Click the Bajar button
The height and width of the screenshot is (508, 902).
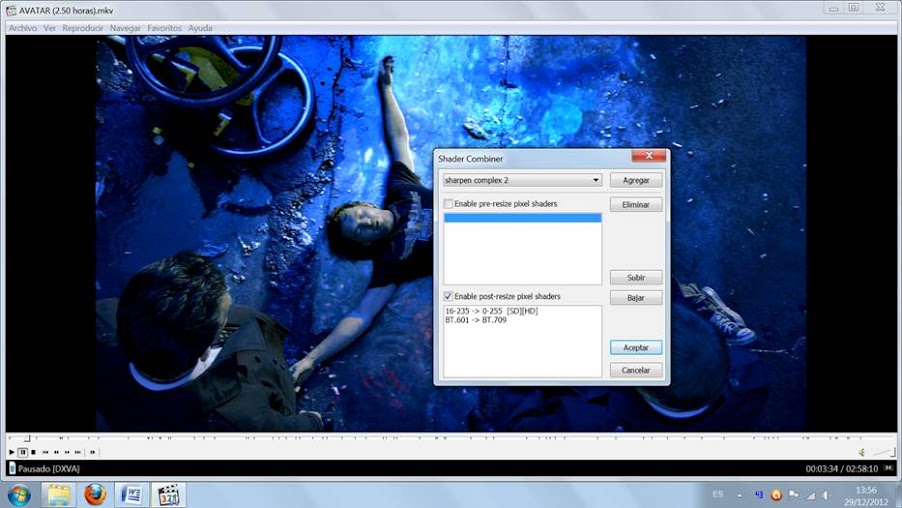click(636, 297)
